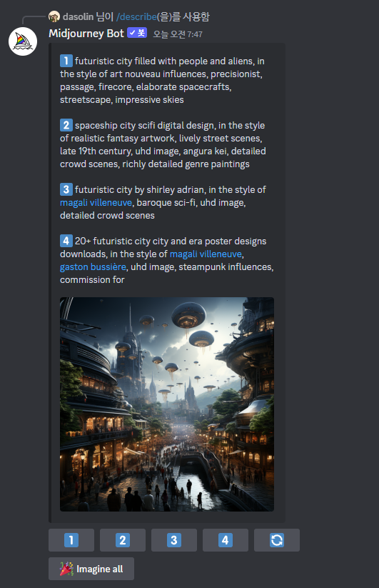Open the gaston bussière link

point(93,266)
